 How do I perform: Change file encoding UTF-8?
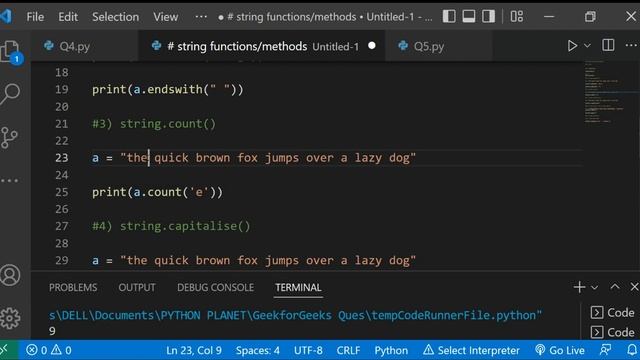click(x=308, y=350)
